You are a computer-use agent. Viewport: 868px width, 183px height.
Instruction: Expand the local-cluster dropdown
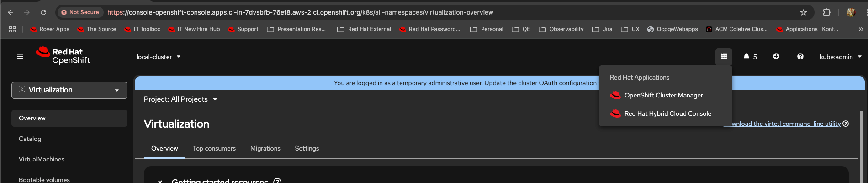click(x=159, y=57)
